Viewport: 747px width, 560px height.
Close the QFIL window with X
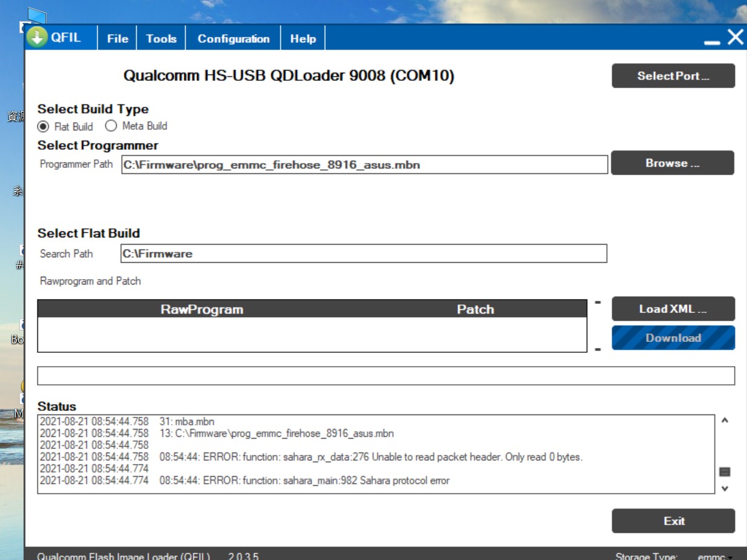pos(736,37)
